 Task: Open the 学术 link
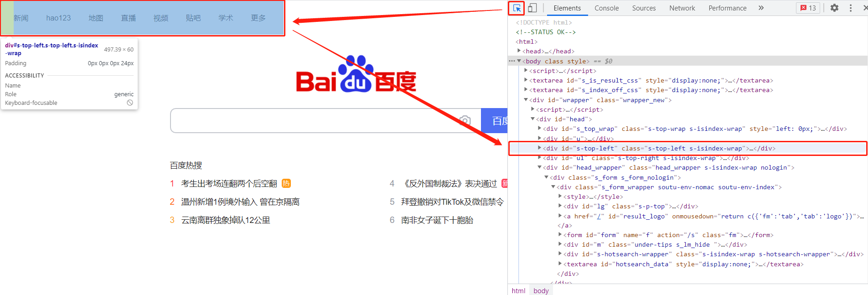226,18
